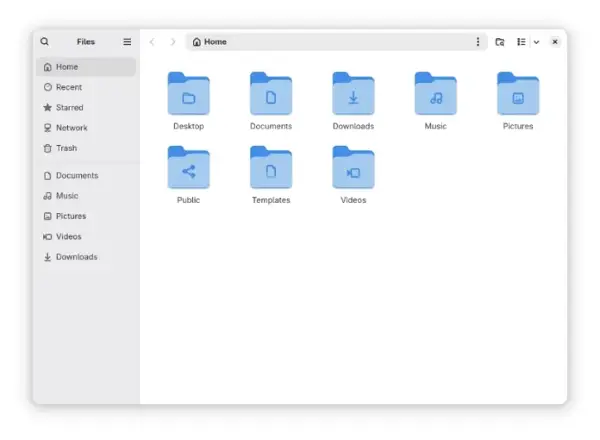This screenshot has height=440, width=600.
Task: Open Pictures bookmark in the sidebar
Action: coord(70,216)
